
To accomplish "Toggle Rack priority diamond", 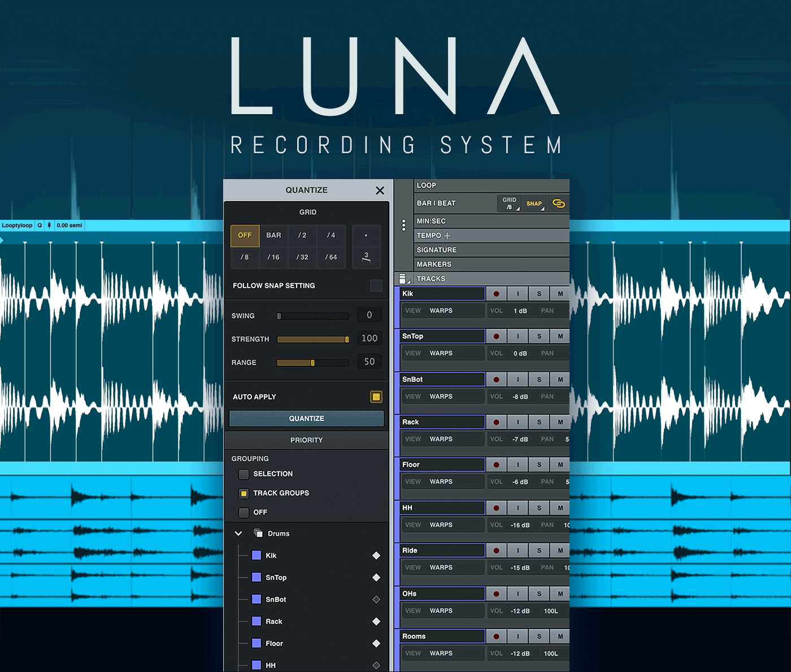I will pos(376,622).
